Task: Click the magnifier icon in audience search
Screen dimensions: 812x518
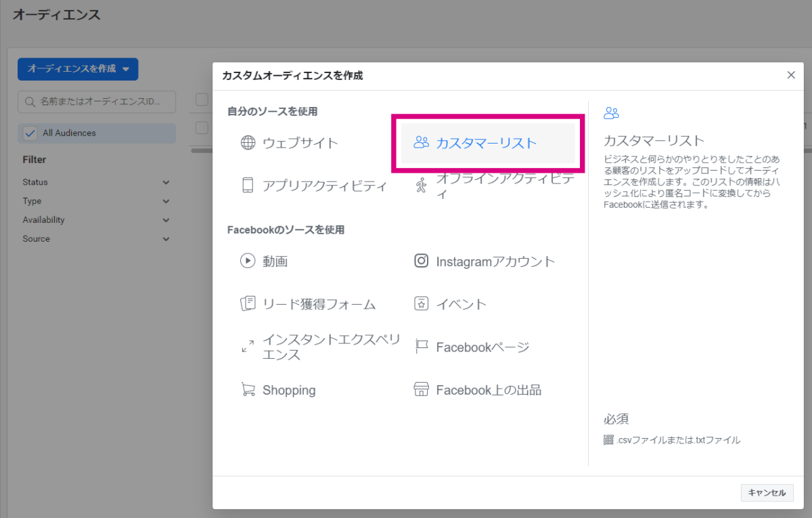Action: point(30,102)
